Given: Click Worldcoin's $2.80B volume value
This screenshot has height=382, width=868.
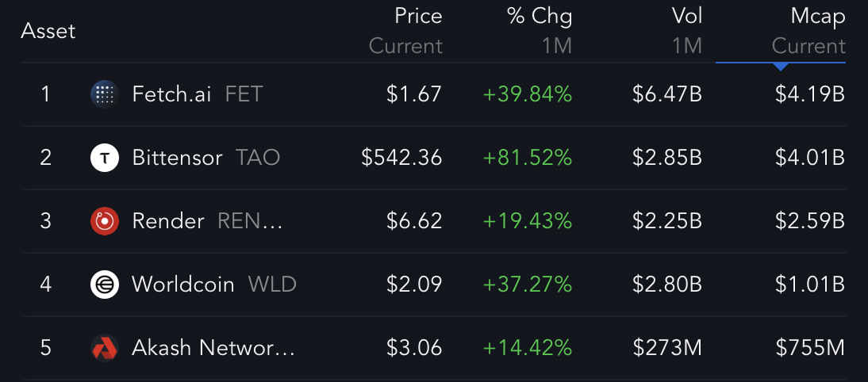Looking at the screenshot, I should 667,285.
